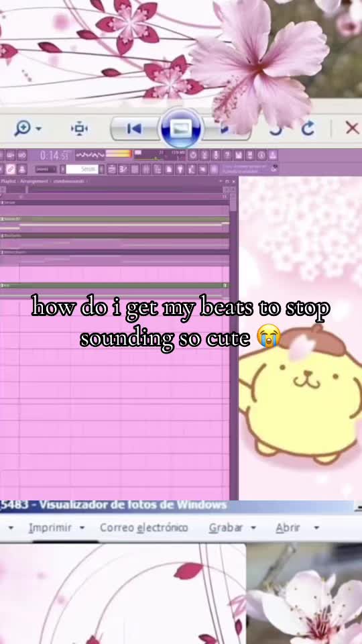Click the FL Studio time display 0:14
362x644 pixels.
tap(54, 156)
